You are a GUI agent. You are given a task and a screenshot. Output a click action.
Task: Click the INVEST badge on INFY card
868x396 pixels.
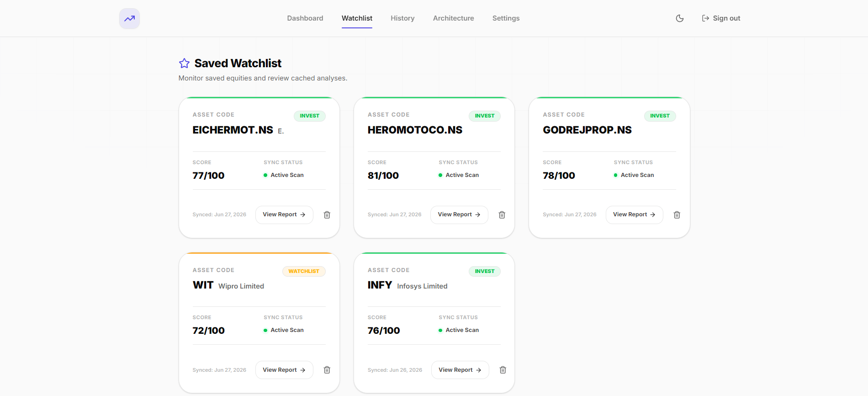485,271
